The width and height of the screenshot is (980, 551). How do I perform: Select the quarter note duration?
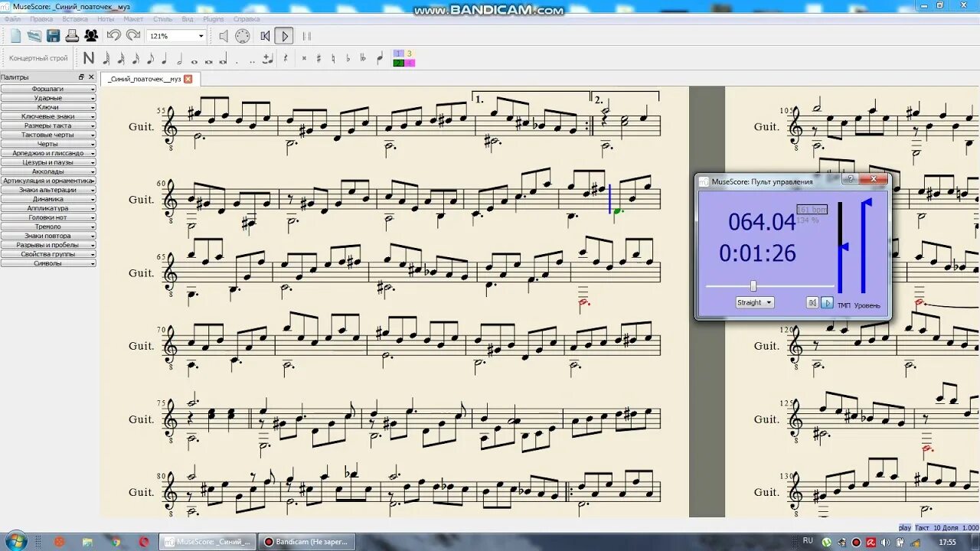165,58
